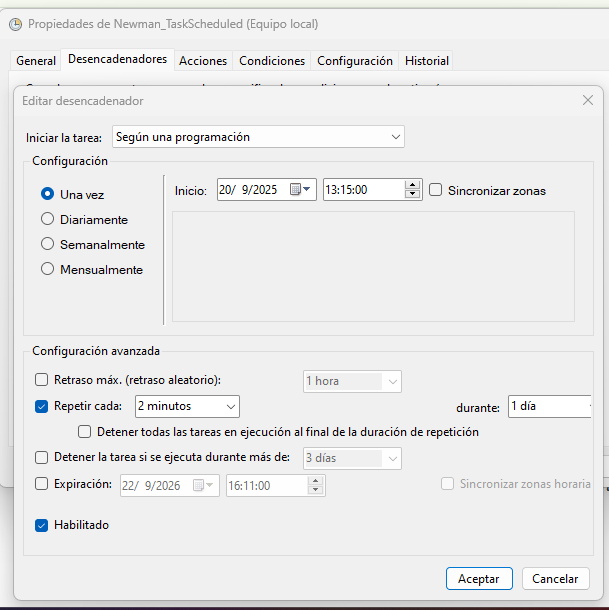
Task: Select the Una vez radio option
Action: [47, 194]
